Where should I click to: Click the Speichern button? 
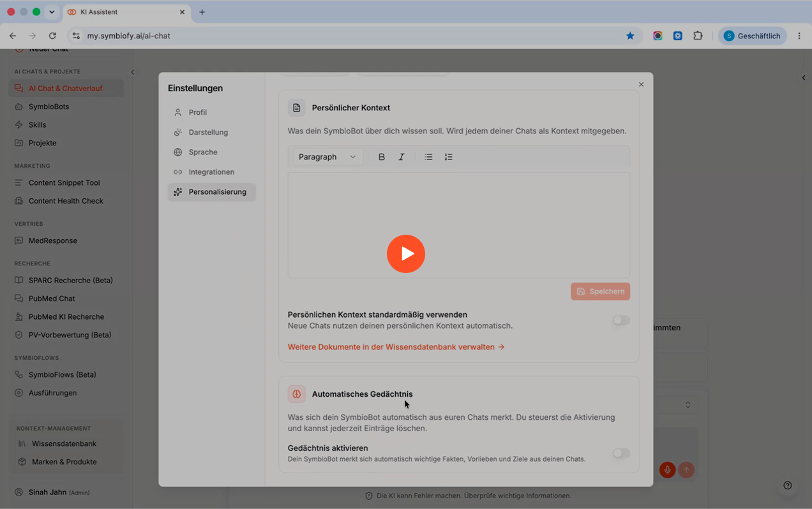coord(601,291)
